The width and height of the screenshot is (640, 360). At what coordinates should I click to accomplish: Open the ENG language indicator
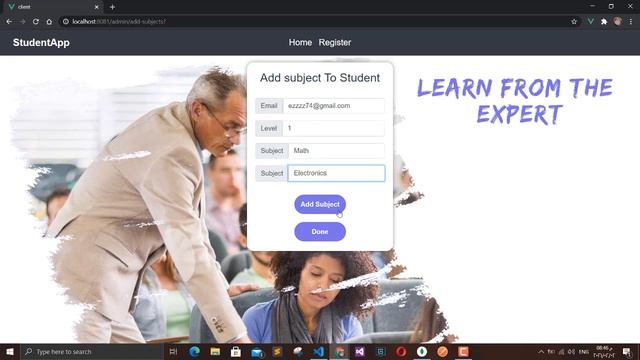pyautogui.click(x=584, y=351)
